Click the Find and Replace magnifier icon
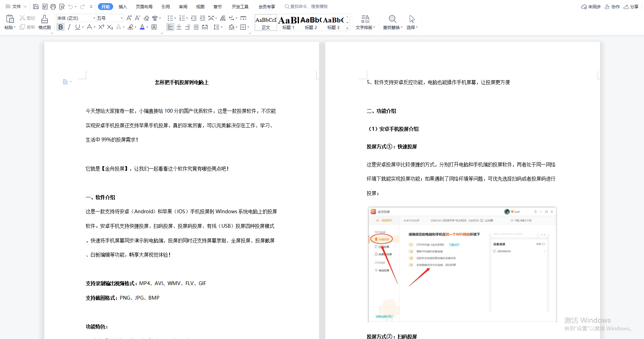 click(392, 19)
